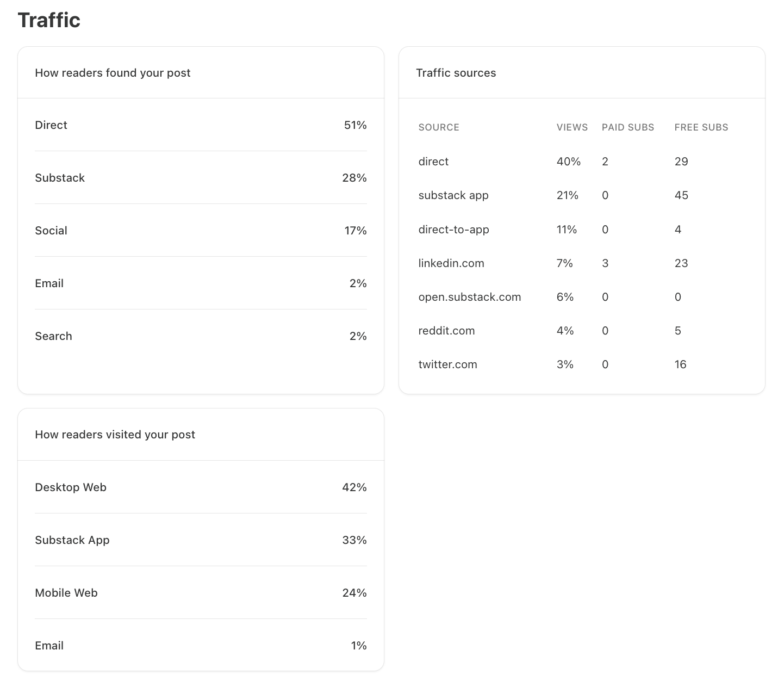This screenshot has height=681, width=784.
Task: Open the twitter.com traffic source
Action: [447, 364]
